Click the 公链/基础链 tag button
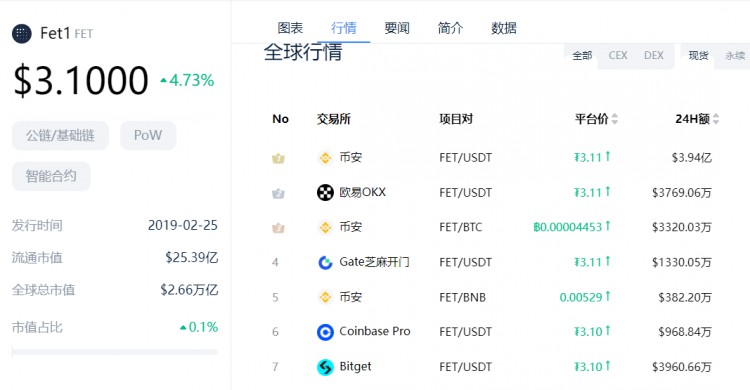Screen dimensions: 750x390 [60, 135]
